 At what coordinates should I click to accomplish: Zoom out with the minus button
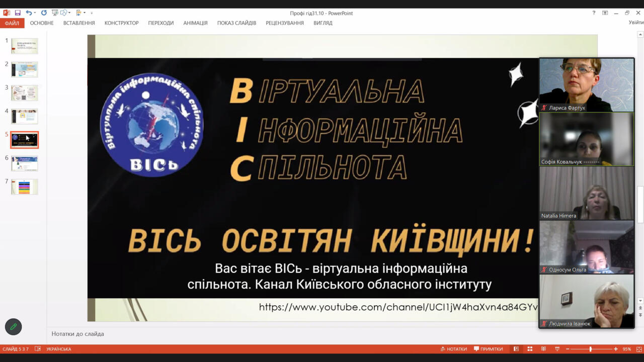click(x=568, y=349)
